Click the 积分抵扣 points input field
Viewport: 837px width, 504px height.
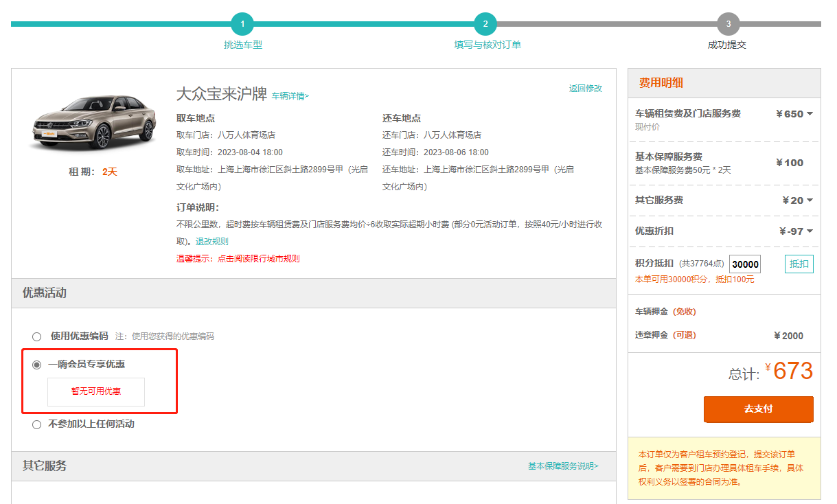[745, 264]
